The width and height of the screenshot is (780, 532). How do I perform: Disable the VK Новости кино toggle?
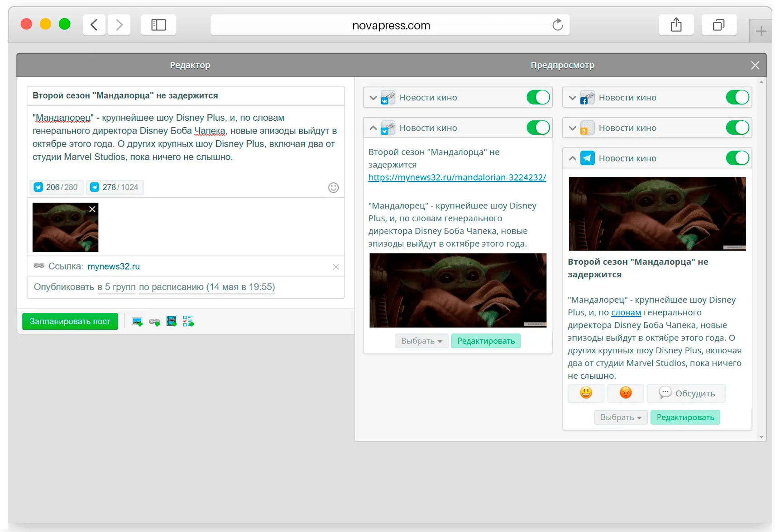point(538,97)
